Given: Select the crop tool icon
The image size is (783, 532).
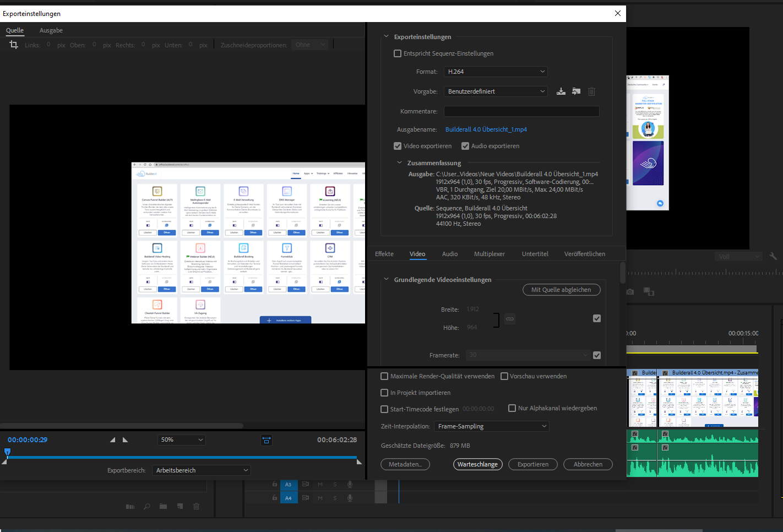Looking at the screenshot, I should pyautogui.click(x=14, y=45).
